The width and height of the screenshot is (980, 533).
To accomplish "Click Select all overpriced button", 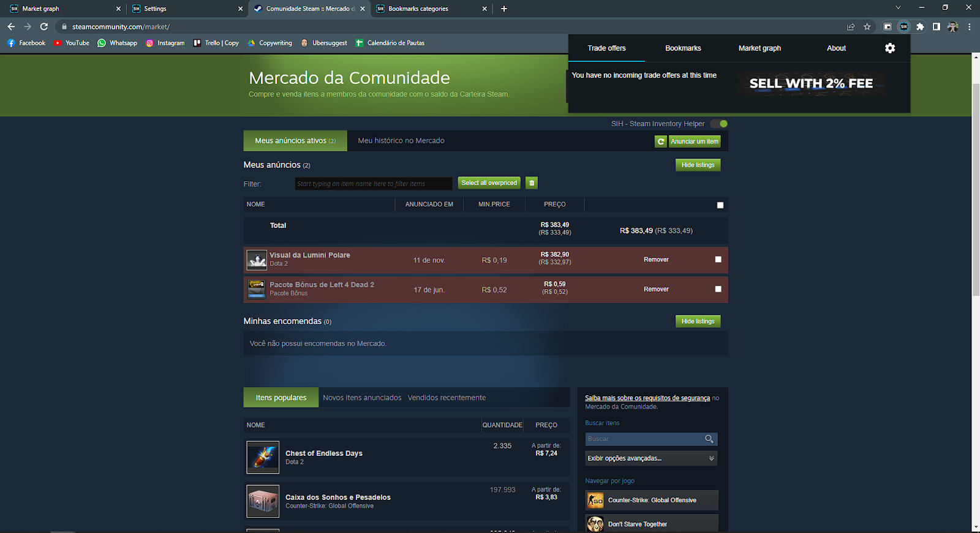I will (x=489, y=183).
